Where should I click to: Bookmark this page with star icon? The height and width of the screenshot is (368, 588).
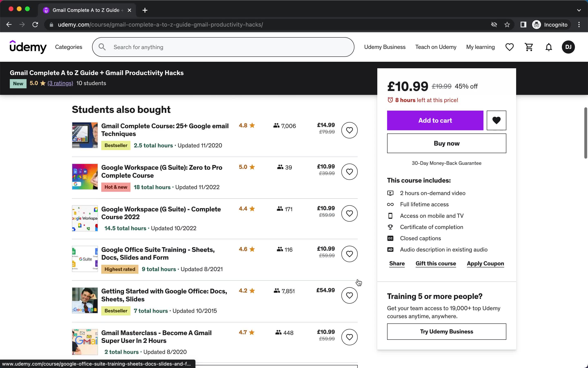[x=507, y=25]
